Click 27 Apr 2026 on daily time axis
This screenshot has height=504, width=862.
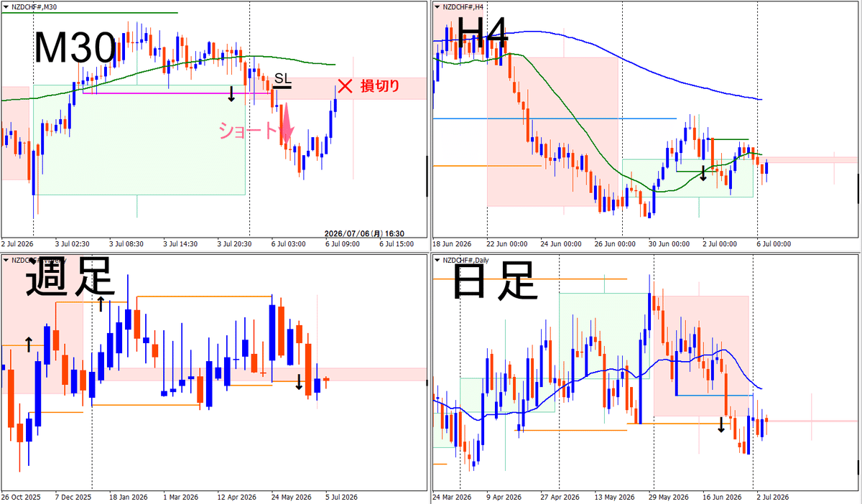[560, 497]
